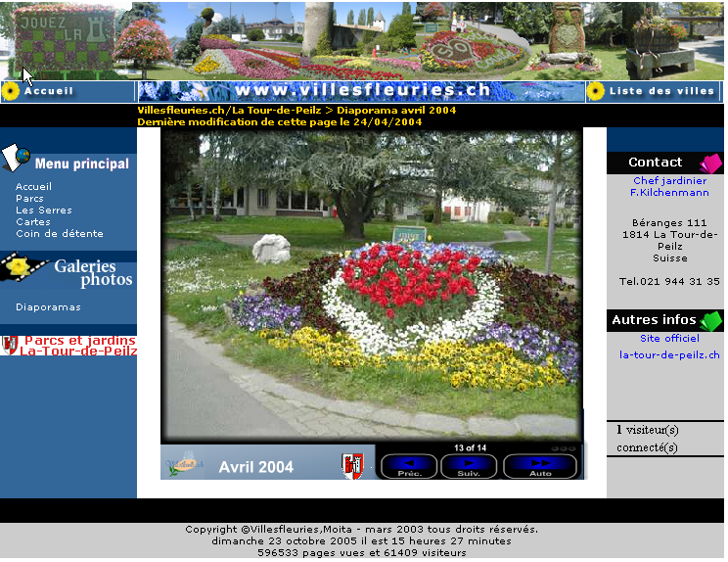Image resolution: width=728 pixels, height=562 pixels.
Task: Open Diaporamas under Galeries photos
Action: click(48, 307)
